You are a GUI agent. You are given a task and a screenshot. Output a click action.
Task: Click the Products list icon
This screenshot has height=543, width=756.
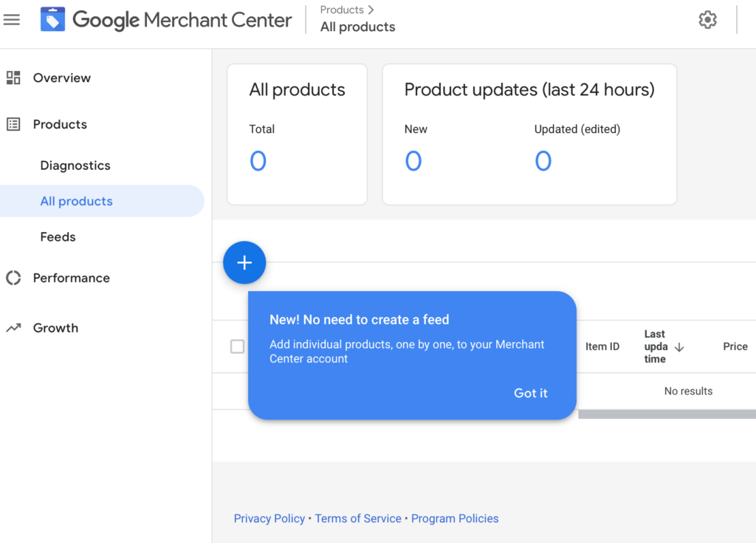(13, 125)
